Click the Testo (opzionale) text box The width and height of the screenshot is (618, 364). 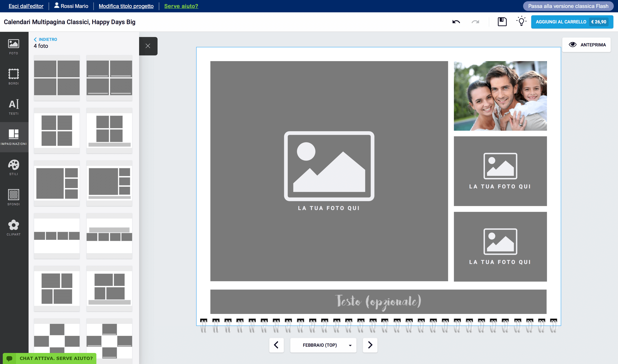click(378, 301)
